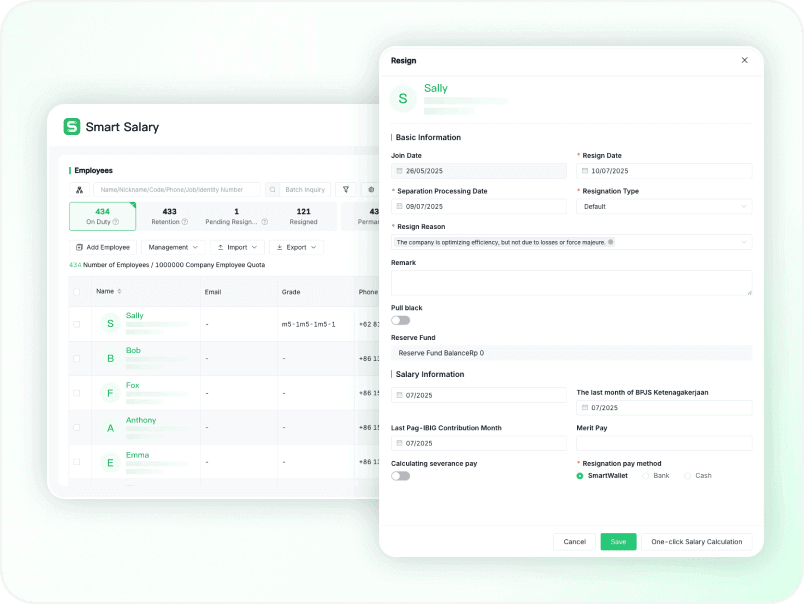Select Bank resignation pay method
Image resolution: width=804 pixels, height=604 pixels.
[646, 476]
